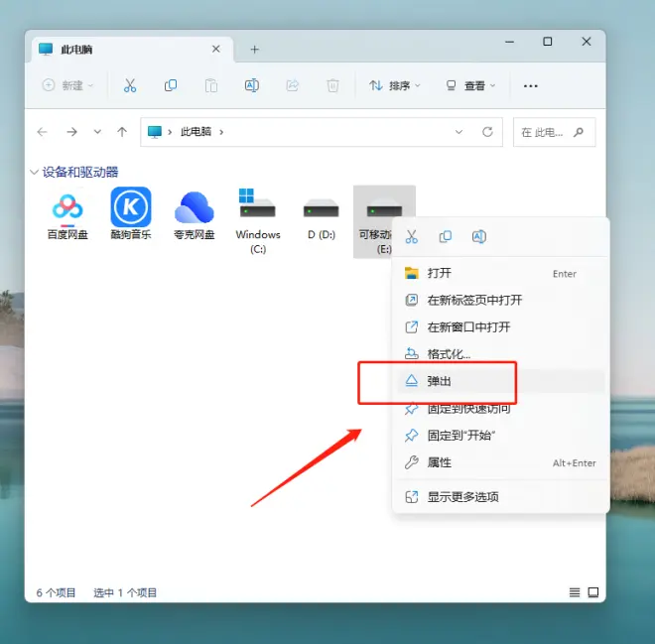Click the cut scissors icon in toolbar

click(x=130, y=86)
